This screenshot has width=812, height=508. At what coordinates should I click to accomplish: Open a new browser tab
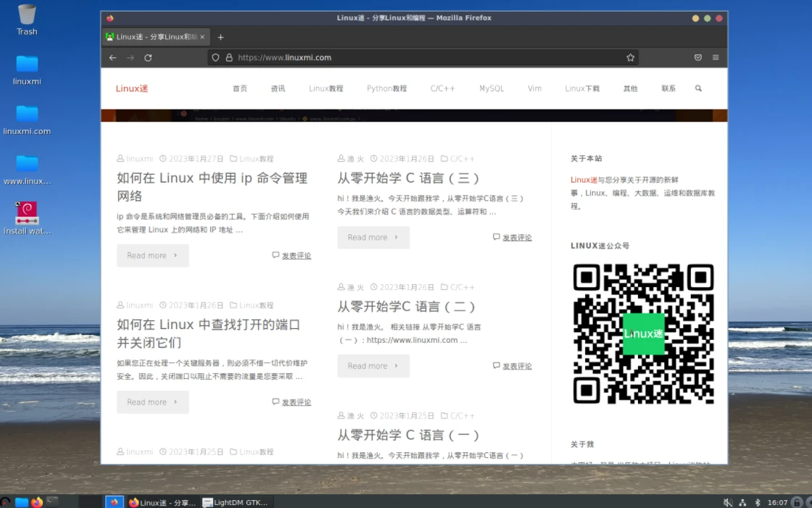221,37
